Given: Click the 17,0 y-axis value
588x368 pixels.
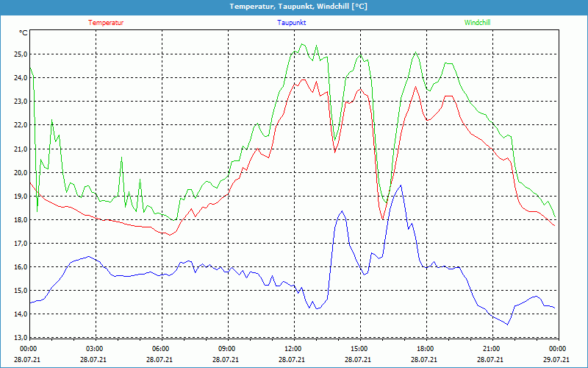Looking at the screenshot, I should point(21,244).
